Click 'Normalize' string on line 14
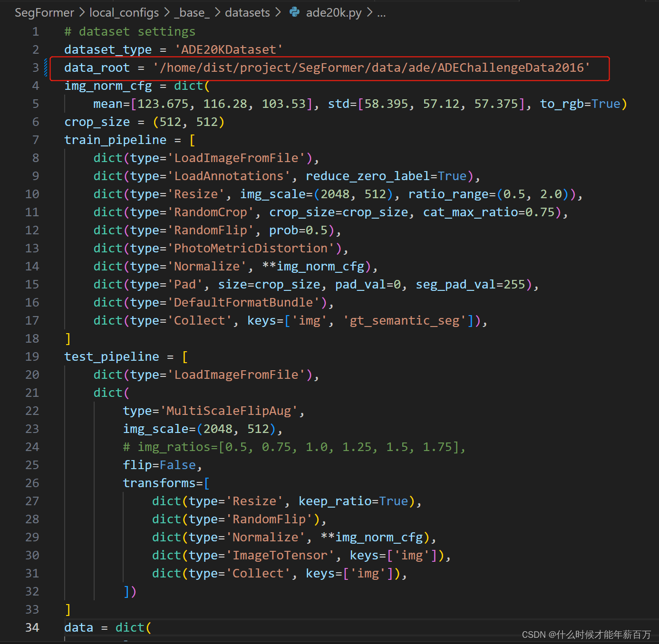The height and width of the screenshot is (644, 659). (x=207, y=267)
